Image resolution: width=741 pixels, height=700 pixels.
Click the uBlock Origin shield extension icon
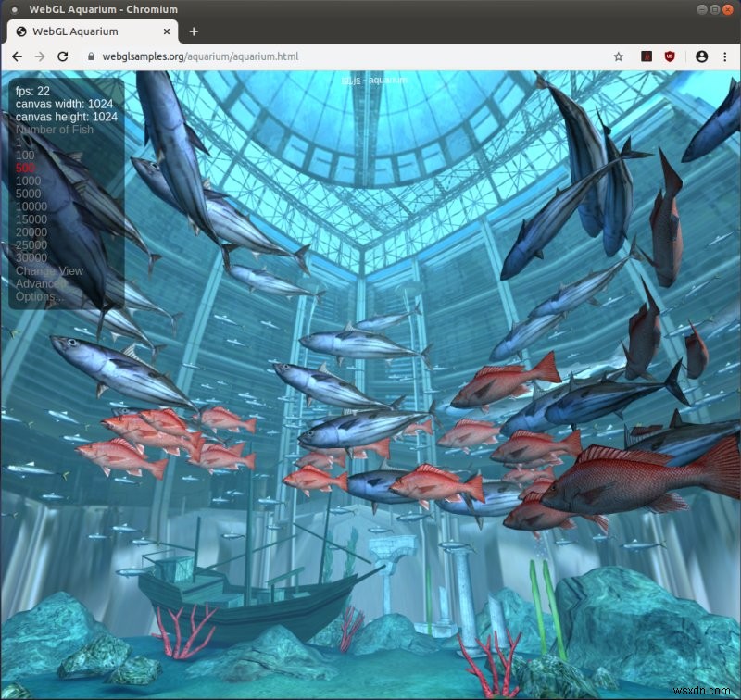[670, 56]
